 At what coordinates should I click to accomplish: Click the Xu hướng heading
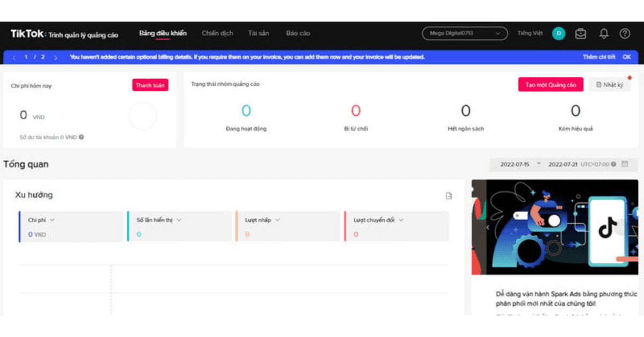pos(34,195)
